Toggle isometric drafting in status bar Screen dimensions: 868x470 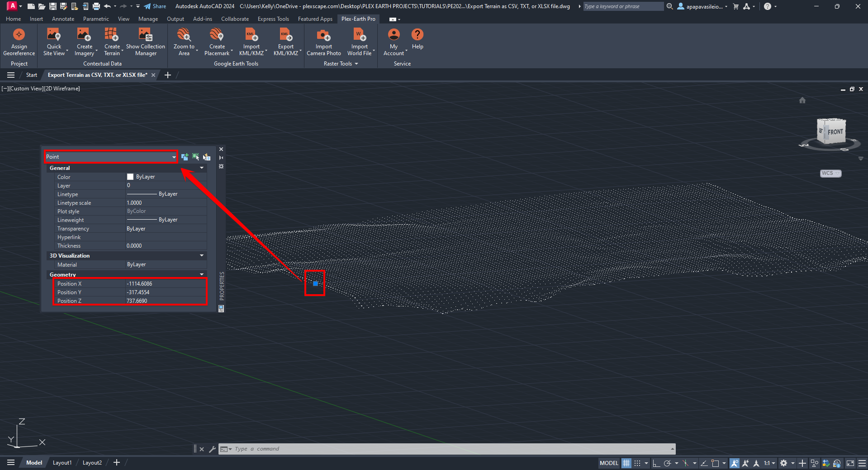pos(686,463)
